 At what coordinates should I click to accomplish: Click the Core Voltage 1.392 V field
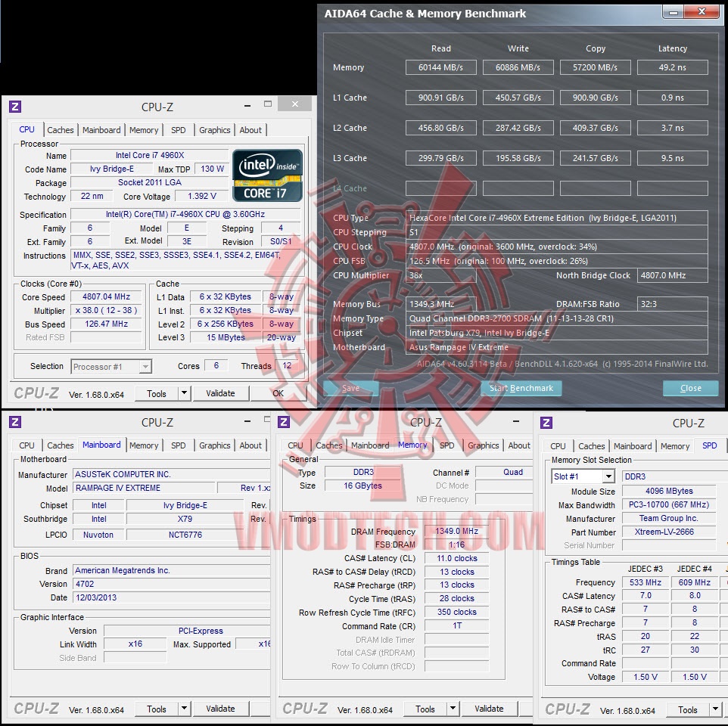(x=202, y=196)
